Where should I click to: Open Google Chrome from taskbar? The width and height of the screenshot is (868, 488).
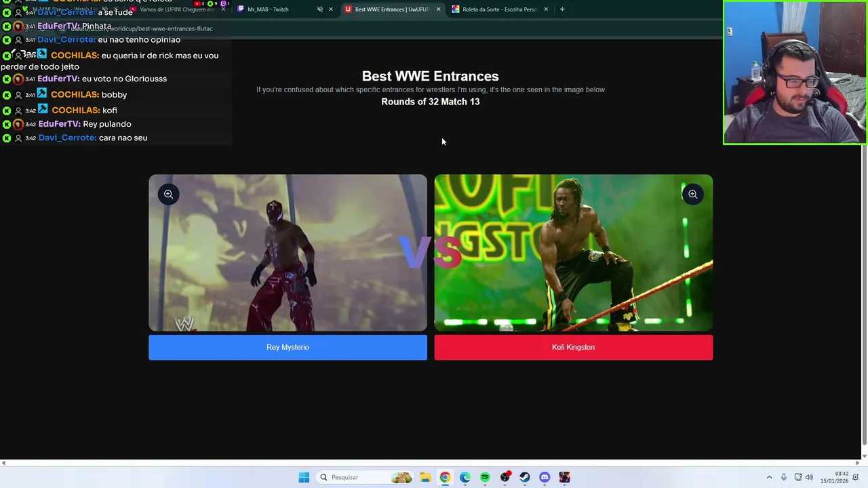click(x=445, y=477)
